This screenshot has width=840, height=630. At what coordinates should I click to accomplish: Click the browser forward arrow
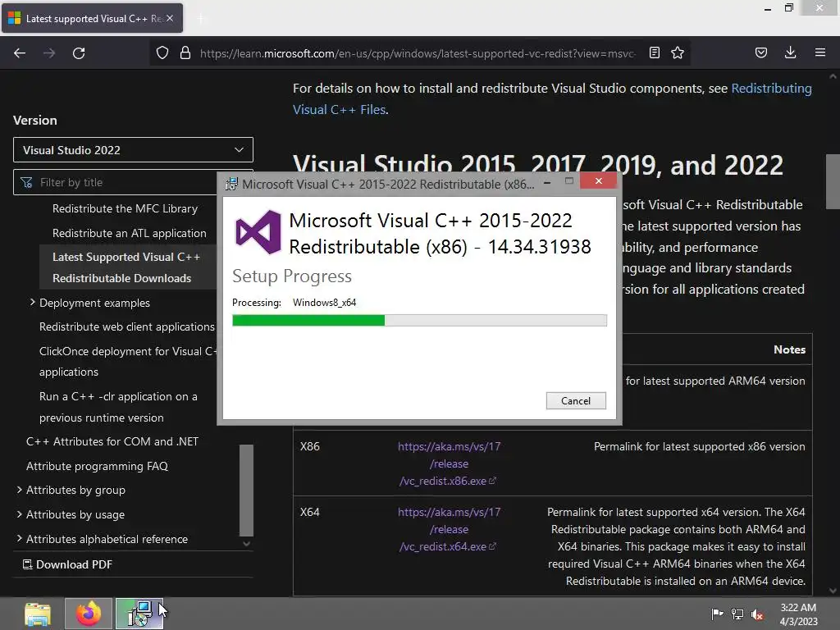coord(49,53)
